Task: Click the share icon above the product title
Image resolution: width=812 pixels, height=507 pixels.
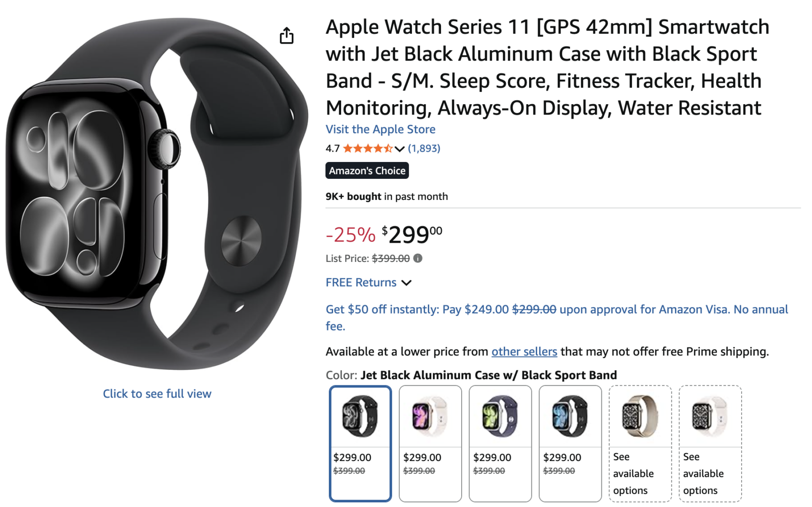Action: (287, 35)
